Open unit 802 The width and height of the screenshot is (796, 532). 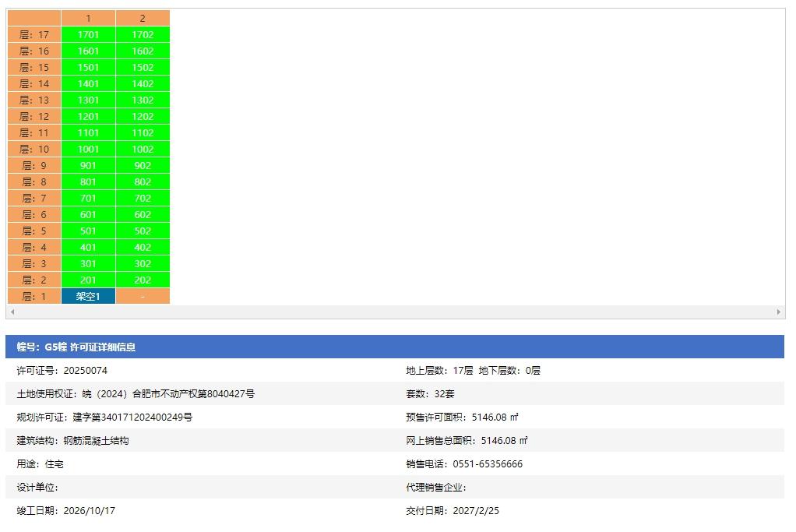click(x=143, y=181)
